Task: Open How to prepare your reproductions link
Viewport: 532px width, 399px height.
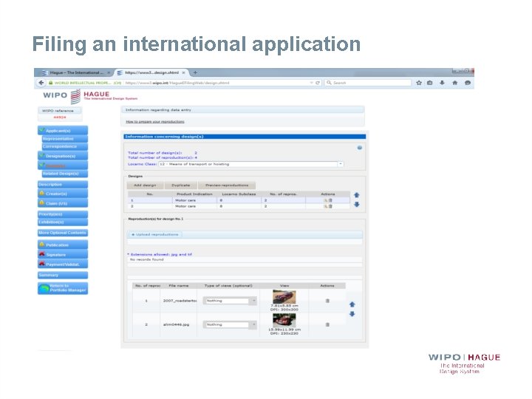Action: pos(155,121)
